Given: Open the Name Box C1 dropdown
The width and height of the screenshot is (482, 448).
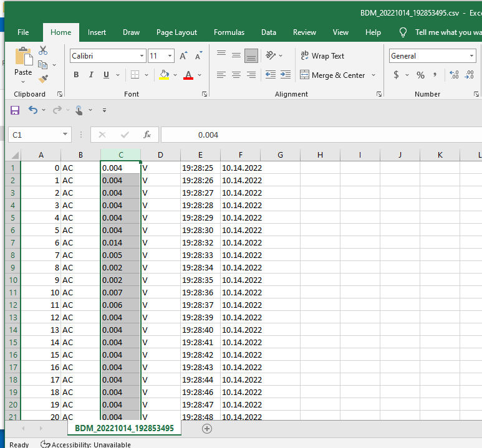Looking at the screenshot, I should click(x=65, y=135).
